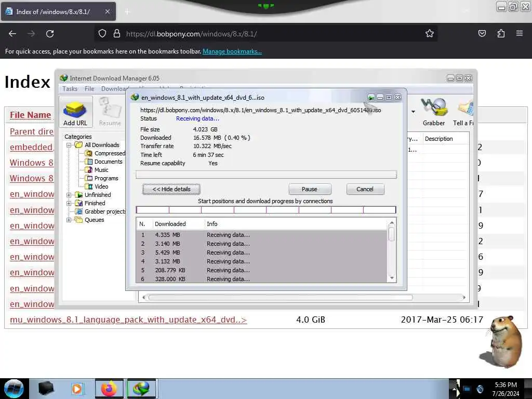Click the overall download progress bar
532x399 pixels.
pos(266,175)
